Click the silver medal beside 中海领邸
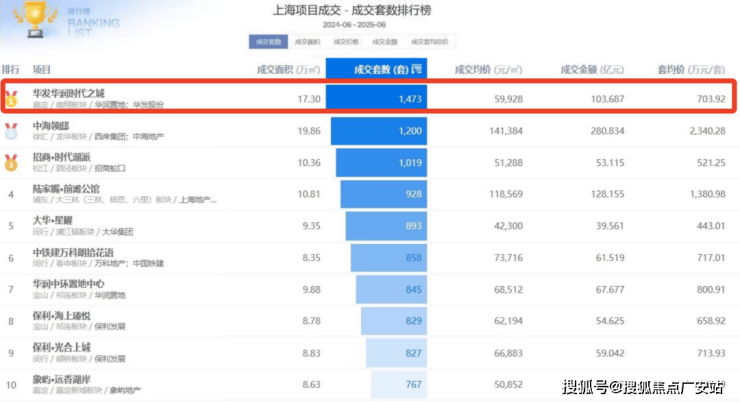This screenshot has height=403, width=740. (x=11, y=130)
